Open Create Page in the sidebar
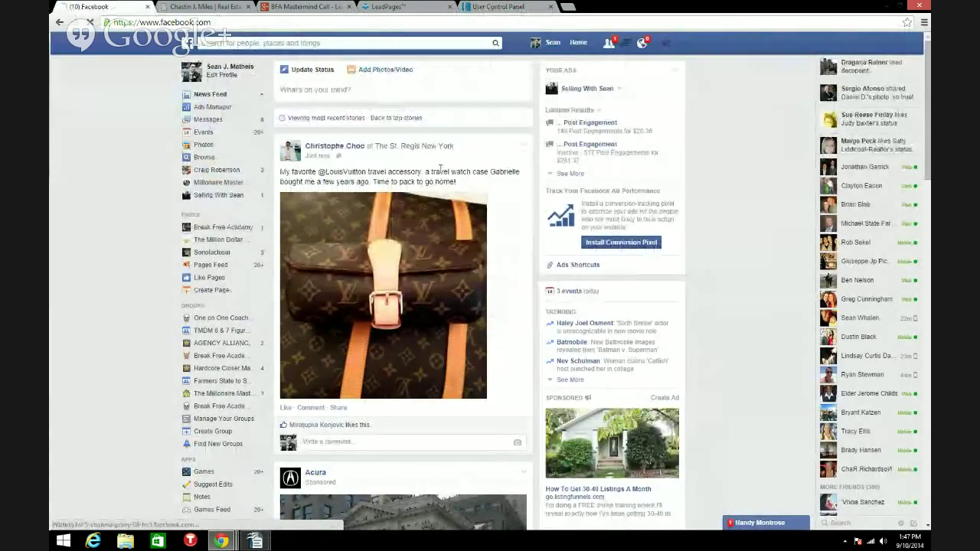980x551 pixels. 211,290
